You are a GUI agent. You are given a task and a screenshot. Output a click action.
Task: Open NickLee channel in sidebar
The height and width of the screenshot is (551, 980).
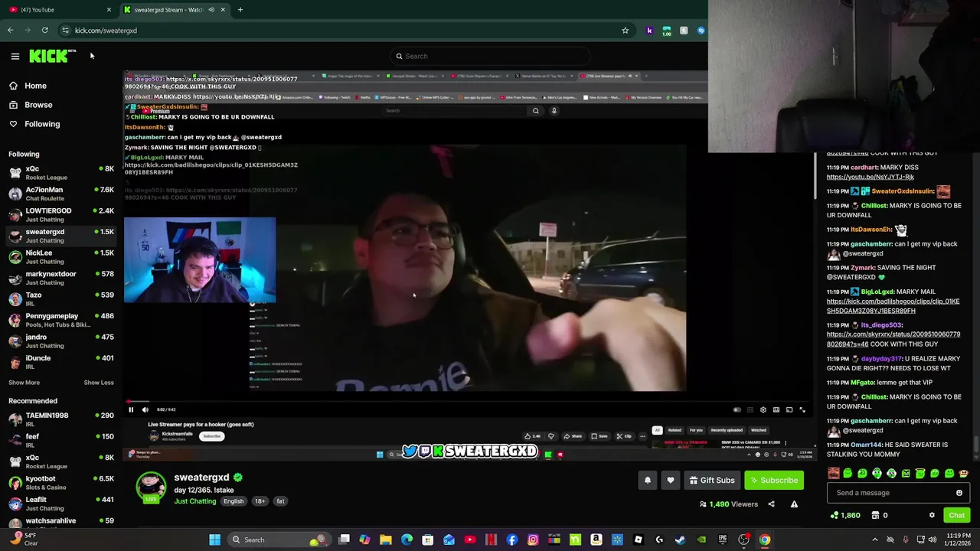(61, 257)
